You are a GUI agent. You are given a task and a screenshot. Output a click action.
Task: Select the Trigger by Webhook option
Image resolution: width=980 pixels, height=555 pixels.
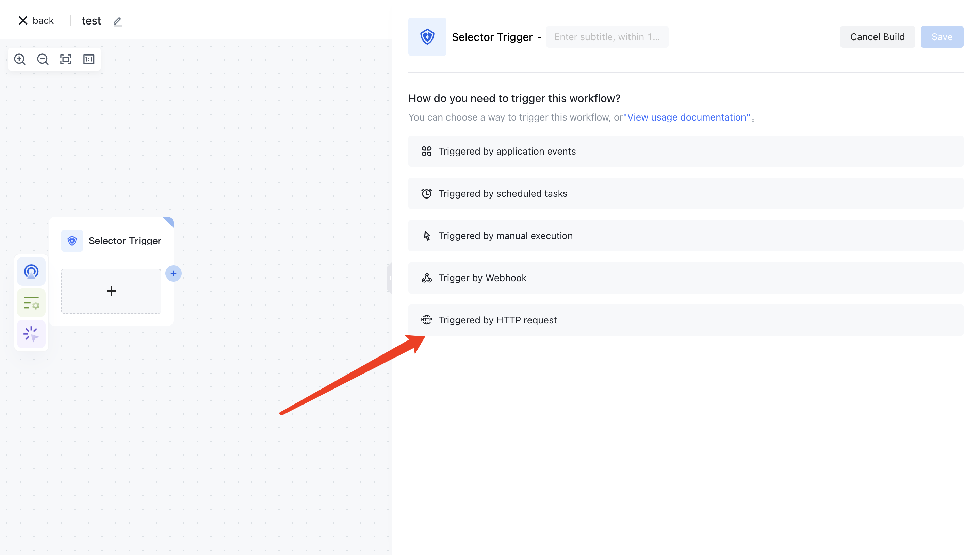pos(483,278)
